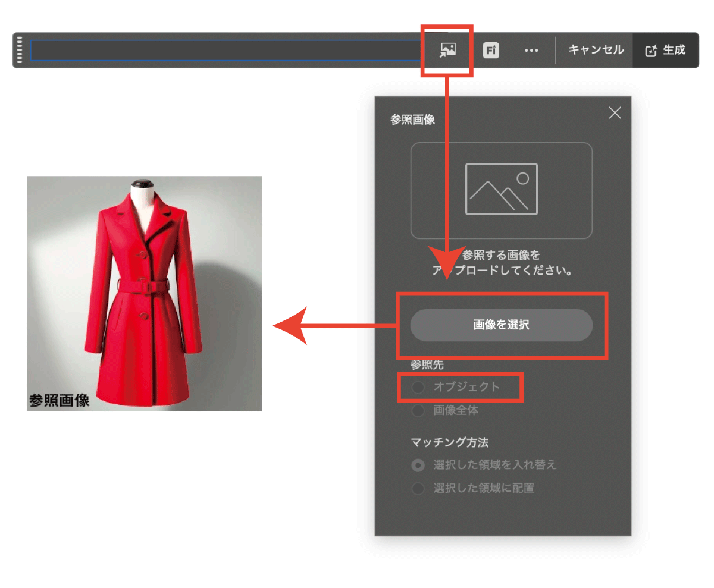Click the picture placeholder icon in upload box
The height and width of the screenshot is (588, 714).
501,189
